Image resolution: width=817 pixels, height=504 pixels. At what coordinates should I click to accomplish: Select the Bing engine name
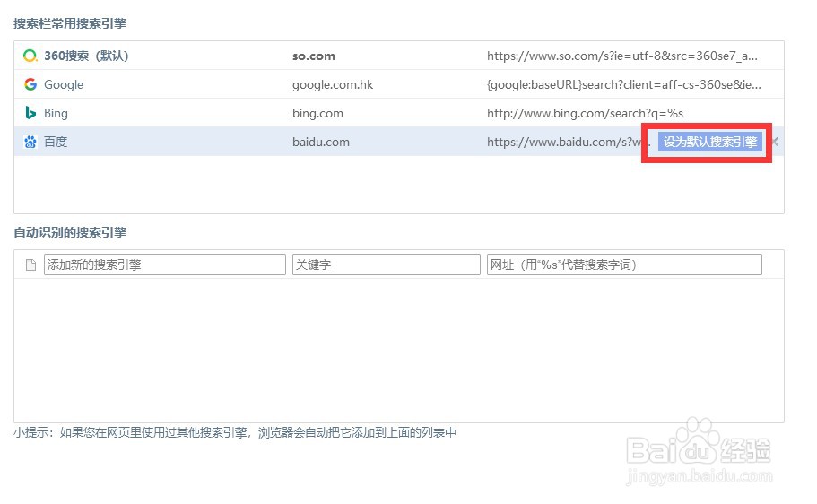tap(56, 113)
